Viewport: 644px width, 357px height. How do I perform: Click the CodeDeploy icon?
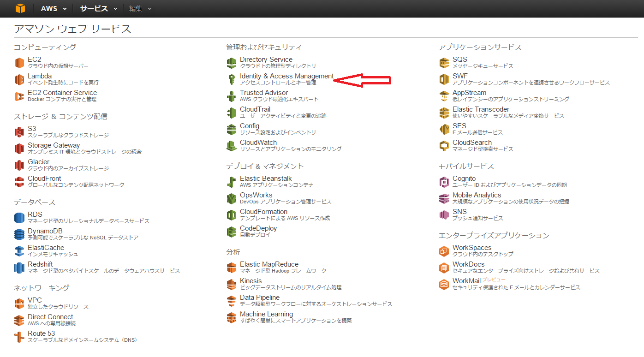232,232
